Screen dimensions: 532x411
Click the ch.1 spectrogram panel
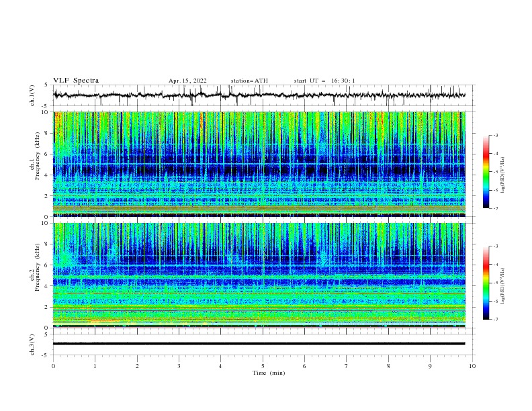click(259, 164)
